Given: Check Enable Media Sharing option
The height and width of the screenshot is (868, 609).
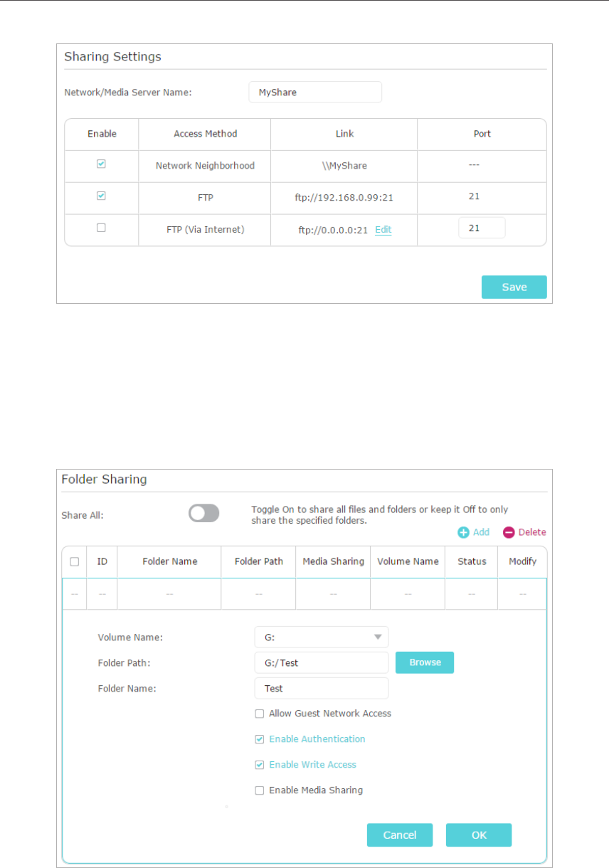Looking at the screenshot, I should click(x=260, y=790).
